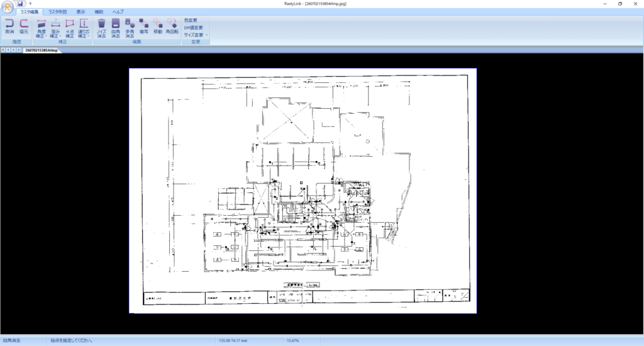
Task: Restore down the RastyLink window
Action: pos(619,4)
